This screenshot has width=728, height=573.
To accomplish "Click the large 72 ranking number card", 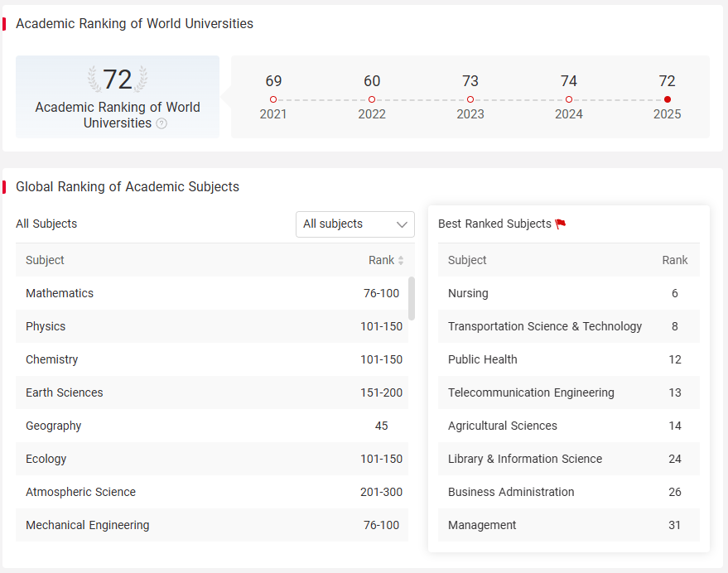I will tap(118, 97).
